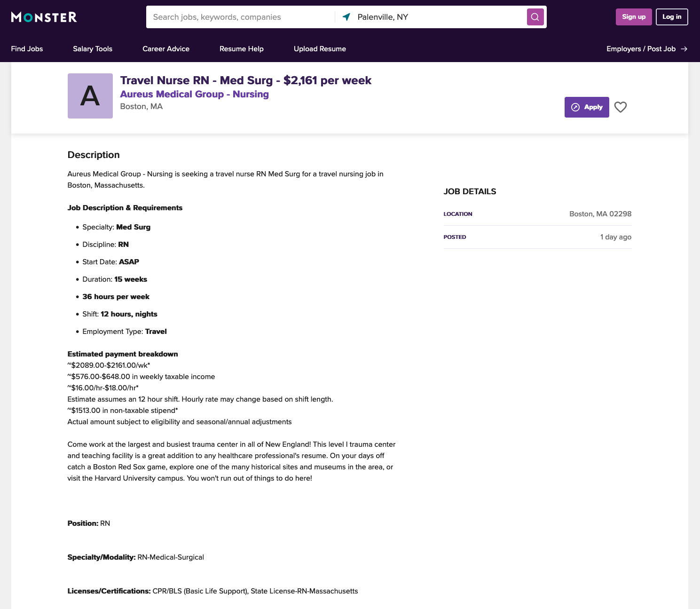
Task: Open the Career Advice menu
Action: [x=166, y=49]
